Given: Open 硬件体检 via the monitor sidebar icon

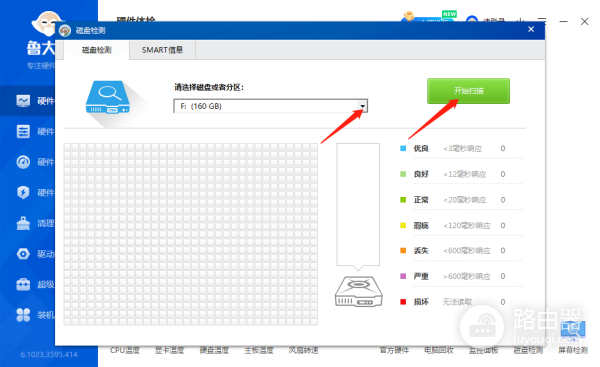Looking at the screenshot, I should click(23, 101).
